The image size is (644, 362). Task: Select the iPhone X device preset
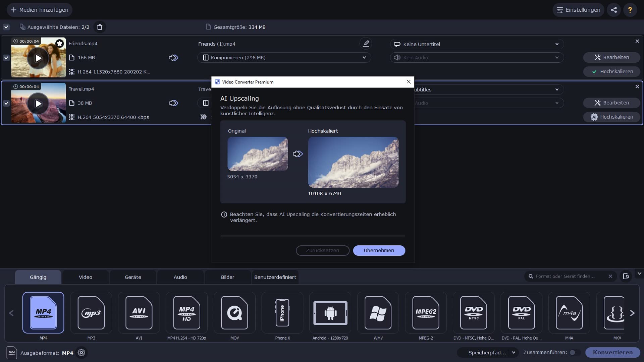(x=282, y=313)
